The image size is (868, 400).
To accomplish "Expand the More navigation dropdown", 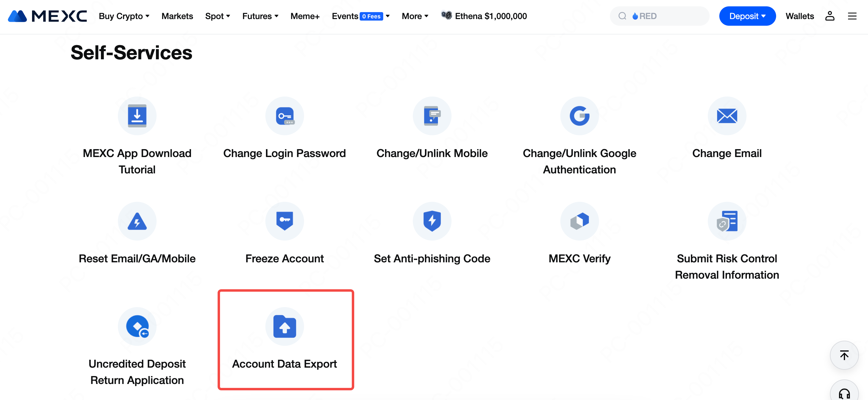I will point(415,16).
